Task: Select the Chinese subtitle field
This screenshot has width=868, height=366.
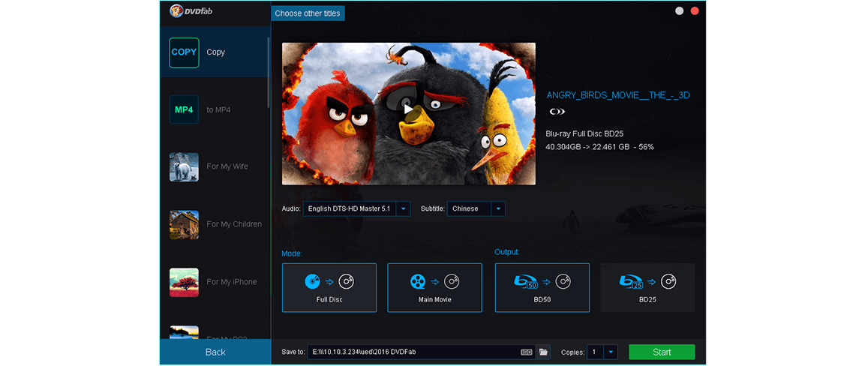Action: coord(470,208)
